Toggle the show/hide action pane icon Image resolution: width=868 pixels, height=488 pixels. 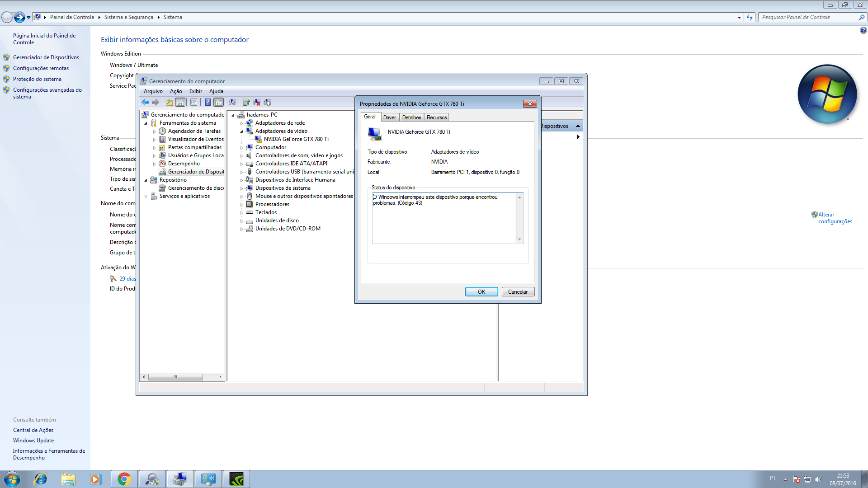tap(219, 103)
